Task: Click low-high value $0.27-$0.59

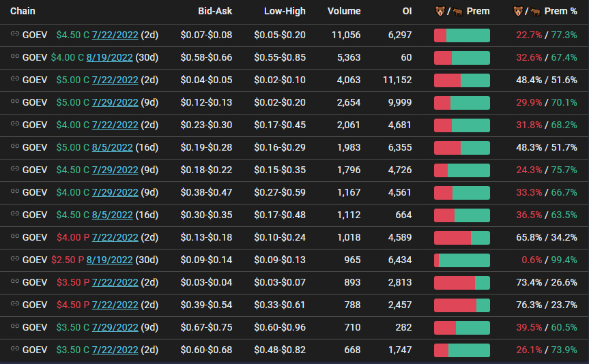Action: [280, 192]
